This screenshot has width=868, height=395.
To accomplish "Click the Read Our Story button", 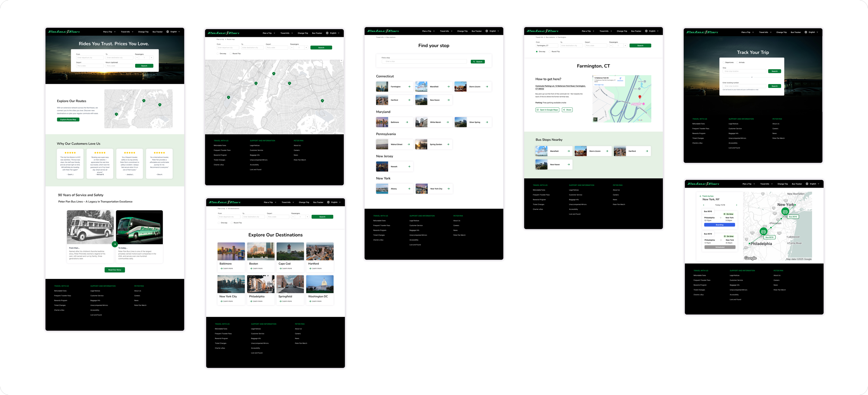I will 115,270.
